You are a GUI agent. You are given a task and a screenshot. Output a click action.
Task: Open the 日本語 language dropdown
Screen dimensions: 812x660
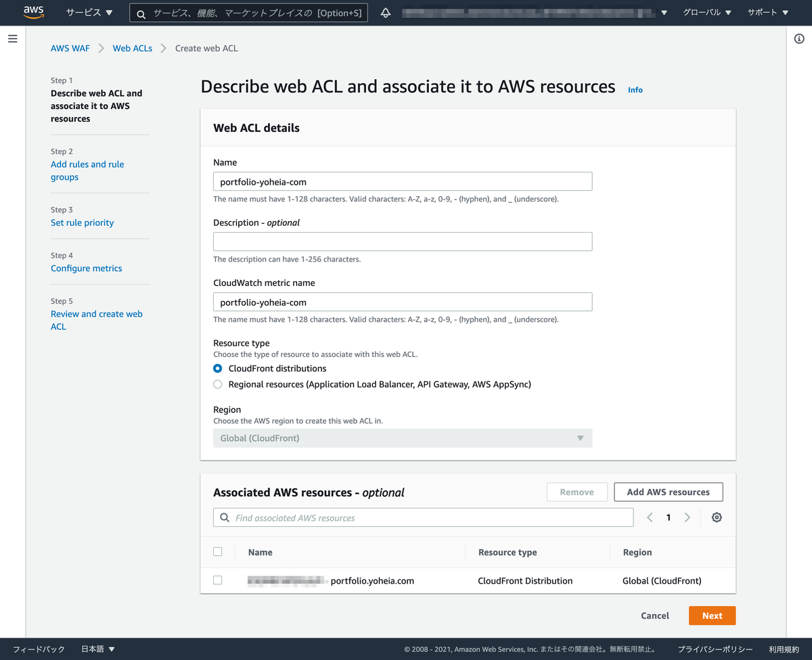click(97, 649)
